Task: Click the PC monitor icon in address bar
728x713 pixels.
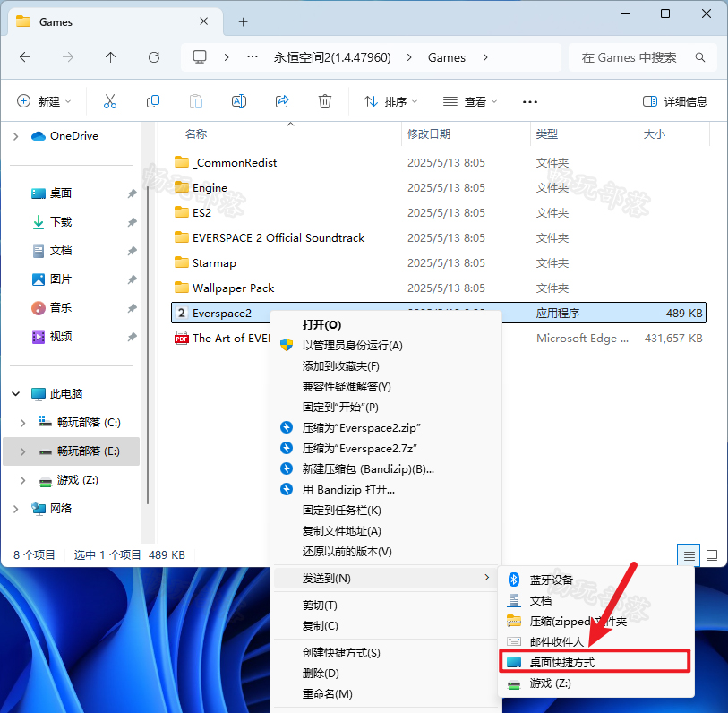Action: [x=200, y=57]
